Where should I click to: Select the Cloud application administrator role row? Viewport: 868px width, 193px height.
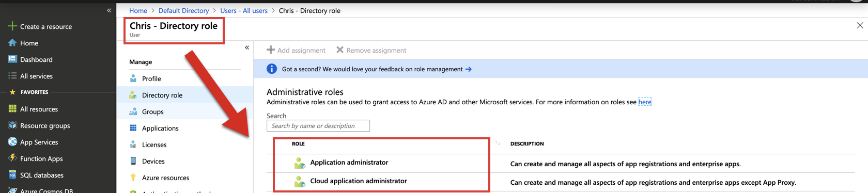click(x=561, y=182)
